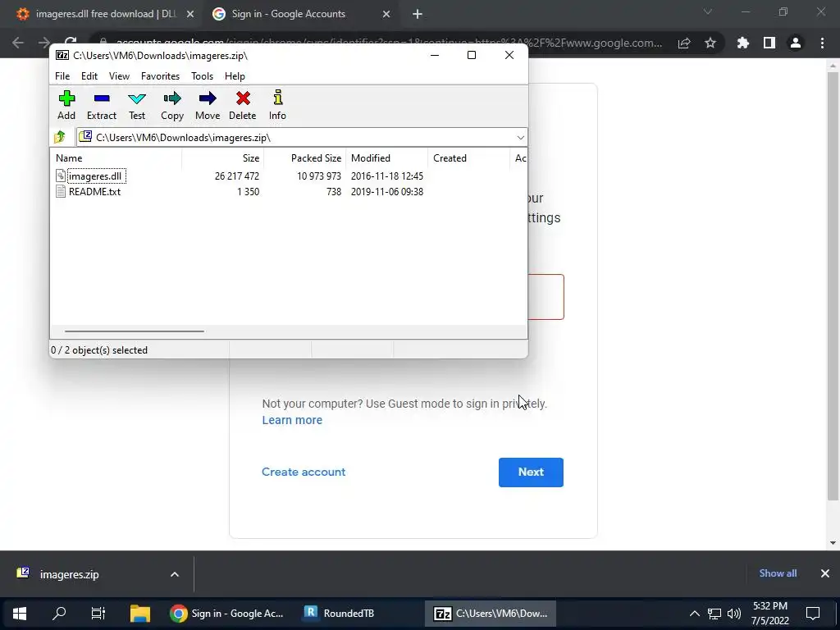The image size is (840, 630).
Task: Open the Favorites menu
Action: [x=160, y=76]
